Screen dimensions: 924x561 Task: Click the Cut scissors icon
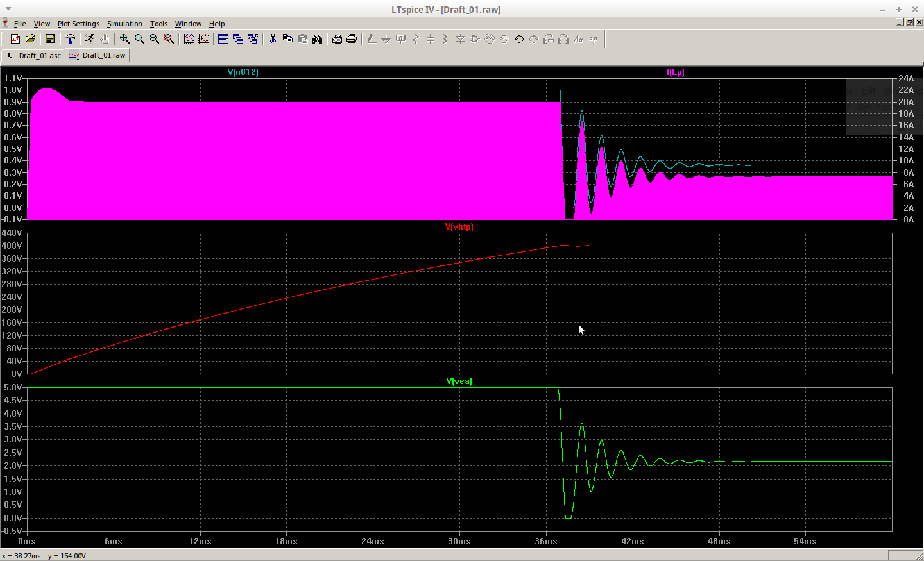point(273,39)
